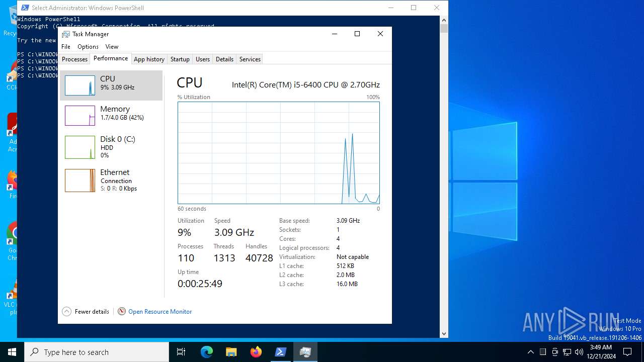
Task: Launch Firefox from the taskbar
Action: click(256, 352)
